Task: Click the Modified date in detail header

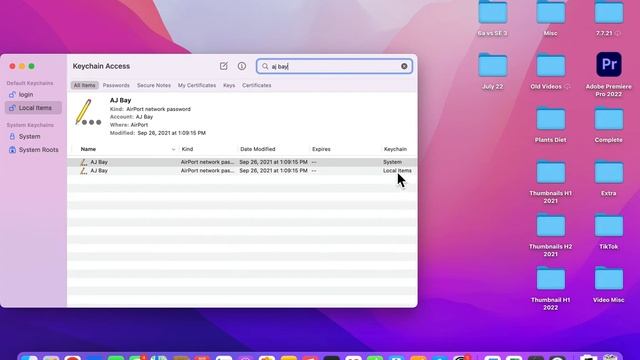Action: (171, 133)
